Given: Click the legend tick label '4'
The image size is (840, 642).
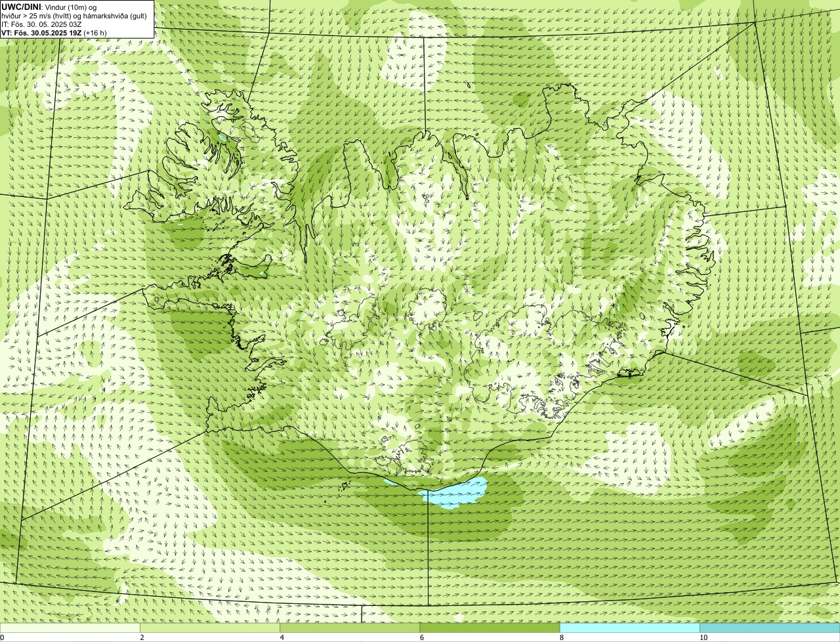Looking at the screenshot, I should [x=282, y=637].
